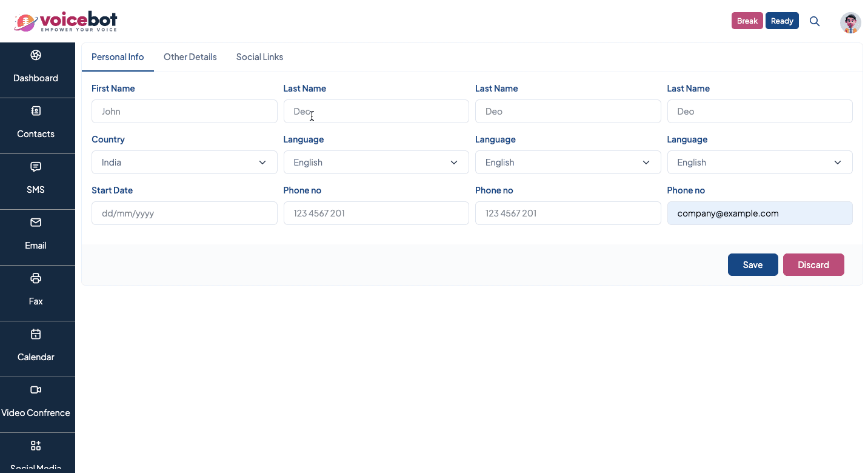Switch to the Other Details tab
The height and width of the screenshot is (473, 868).
pos(190,57)
